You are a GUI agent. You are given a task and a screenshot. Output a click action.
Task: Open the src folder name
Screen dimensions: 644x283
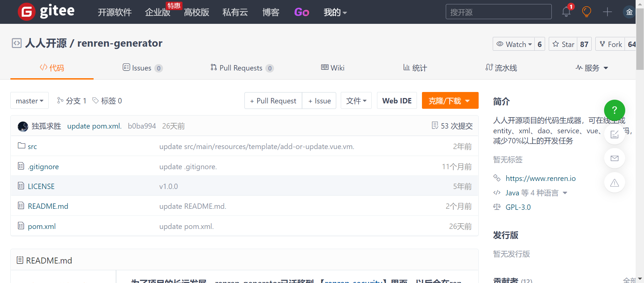32,146
